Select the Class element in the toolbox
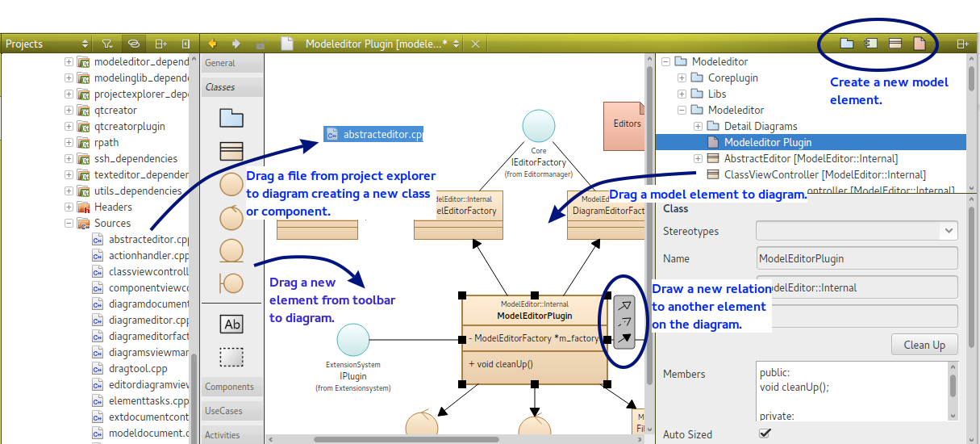The height and width of the screenshot is (444, 980). coord(231,151)
